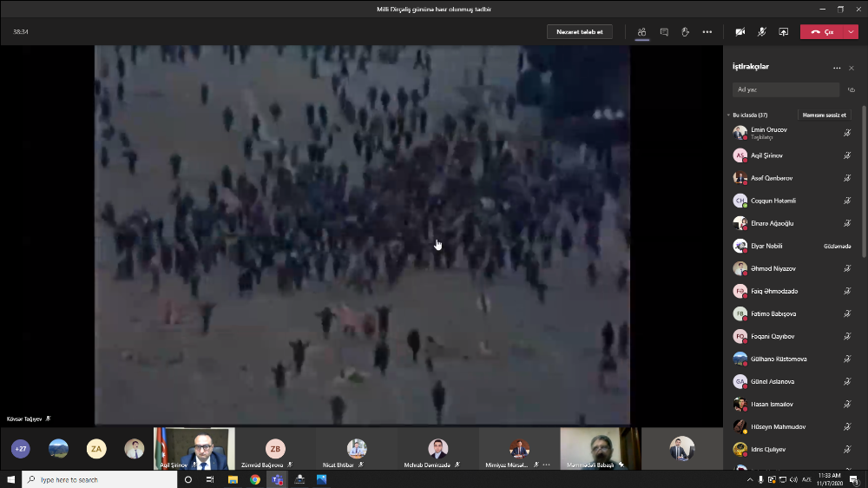
Task: Click the participants list scrollbar
Action: click(x=865, y=181)
